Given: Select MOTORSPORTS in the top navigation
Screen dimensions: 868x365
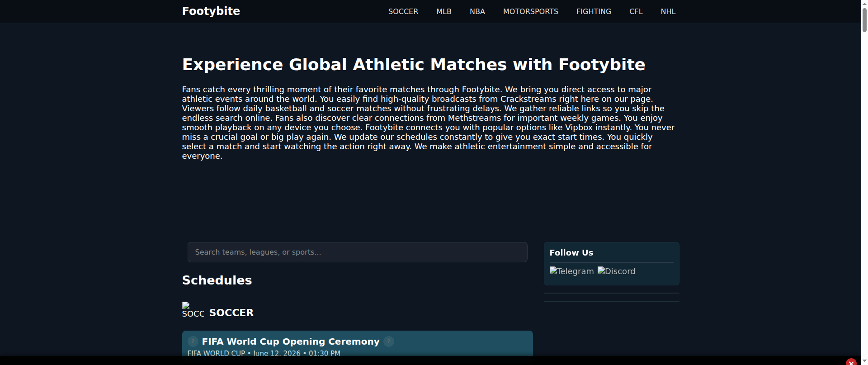Looking at the screenshot, I should click(x=530, y=12).
